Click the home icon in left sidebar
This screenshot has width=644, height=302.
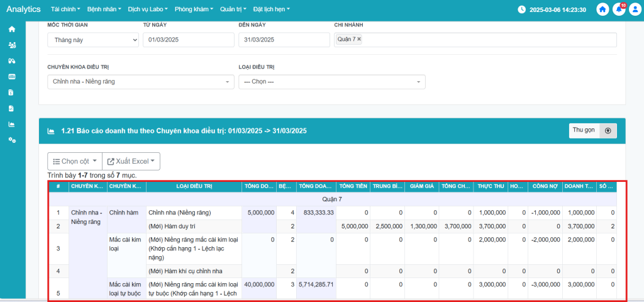pyautogui.click(x=11, y=30)
